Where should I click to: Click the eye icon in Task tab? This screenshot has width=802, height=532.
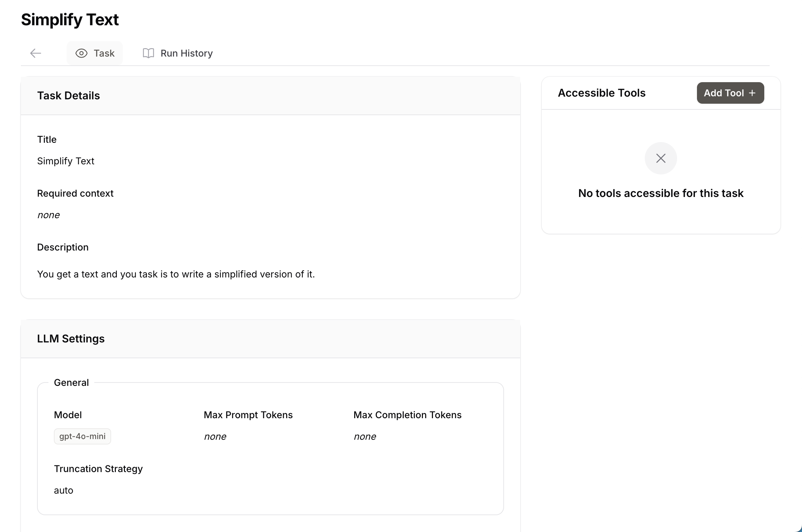[81, 53]
